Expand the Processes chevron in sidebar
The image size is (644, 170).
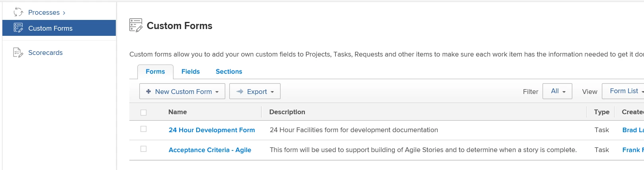pos(64,13)
